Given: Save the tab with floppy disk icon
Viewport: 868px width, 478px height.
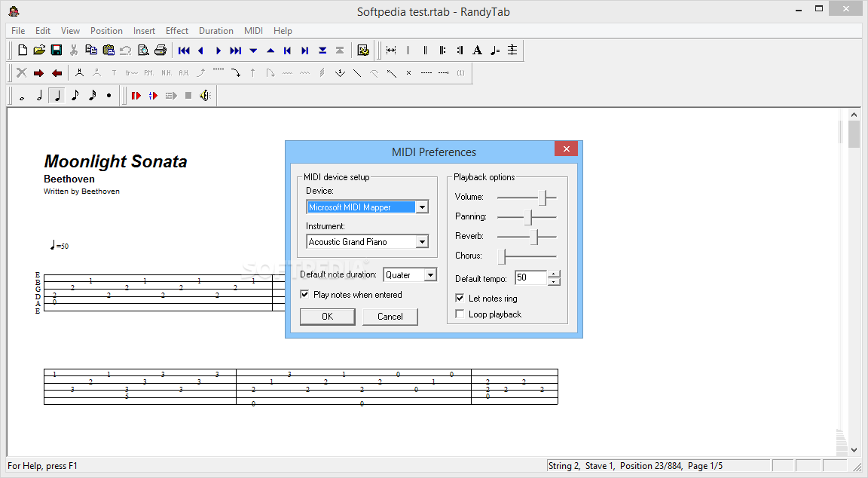Looking at the screenshot, I should coord(57,51).
